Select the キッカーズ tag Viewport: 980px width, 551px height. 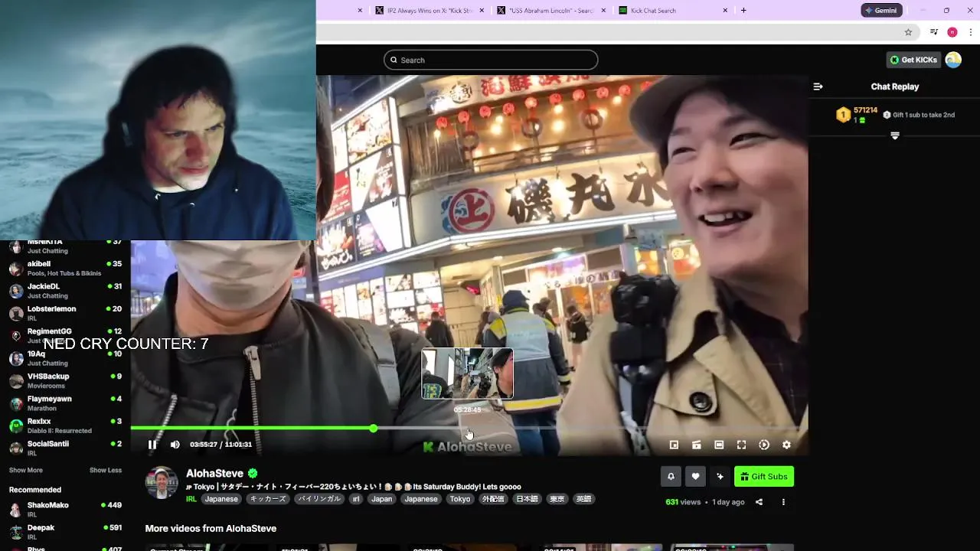click(x=268, y=499)
